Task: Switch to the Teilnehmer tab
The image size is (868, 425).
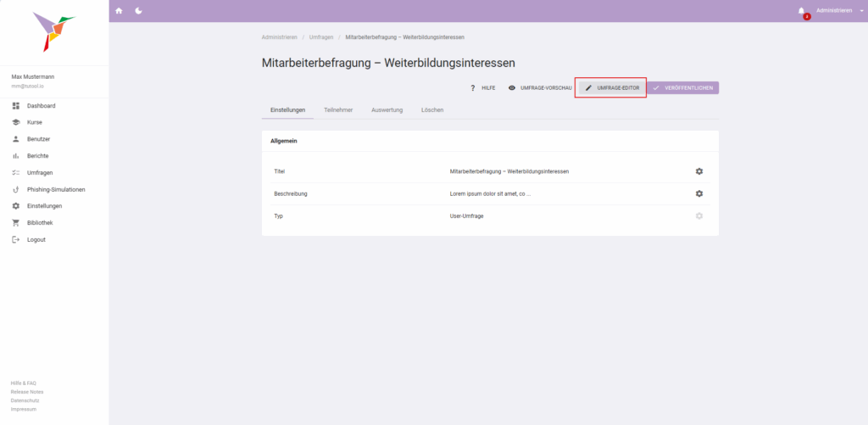Action: coord(338,110)
